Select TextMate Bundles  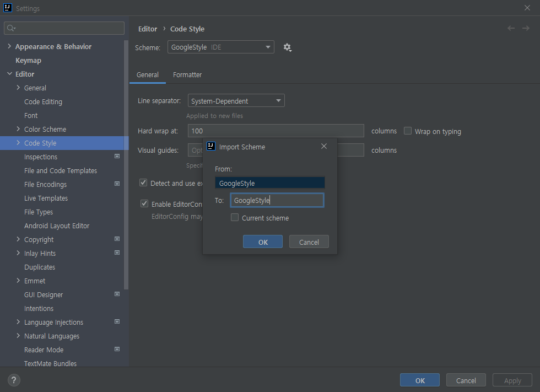[50, 363]
